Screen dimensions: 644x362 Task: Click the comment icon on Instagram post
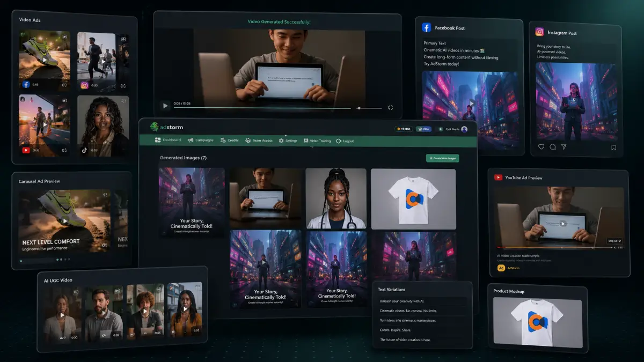[x=552, y=147]
